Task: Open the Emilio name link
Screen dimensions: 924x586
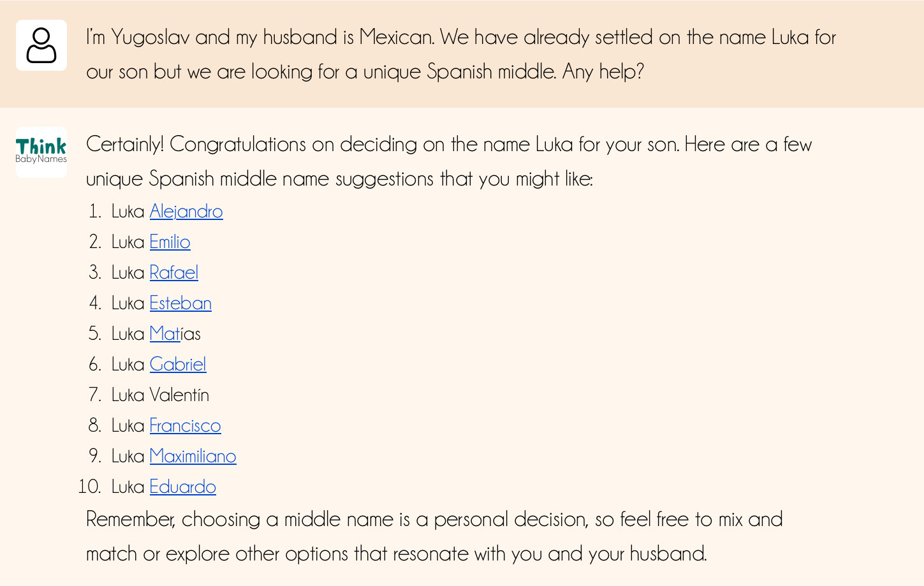Action: (170, 242)
